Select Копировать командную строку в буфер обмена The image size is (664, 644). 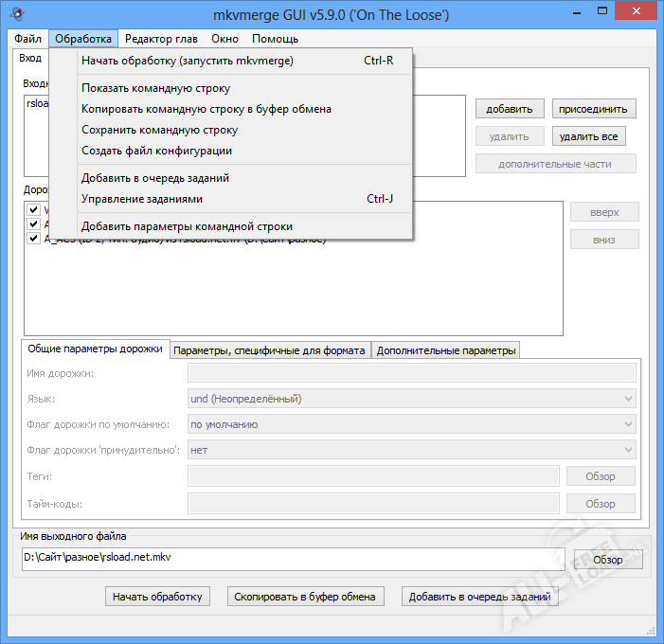206,109
